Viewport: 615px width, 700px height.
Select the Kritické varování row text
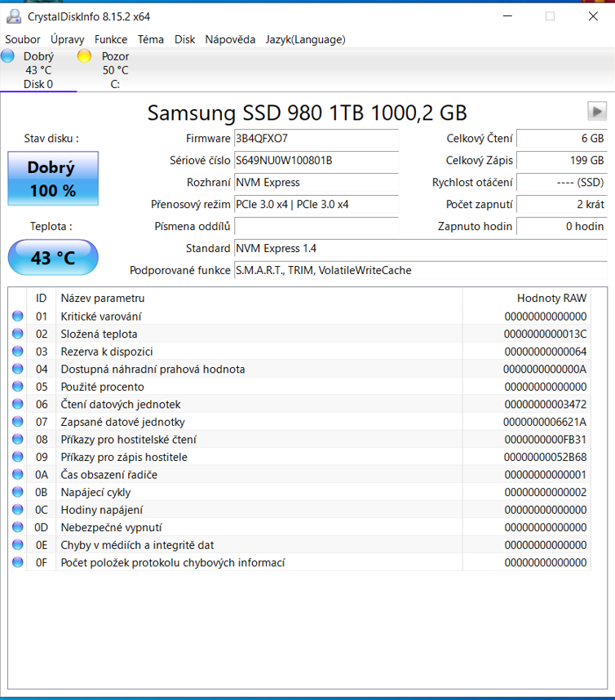(101, 316)
